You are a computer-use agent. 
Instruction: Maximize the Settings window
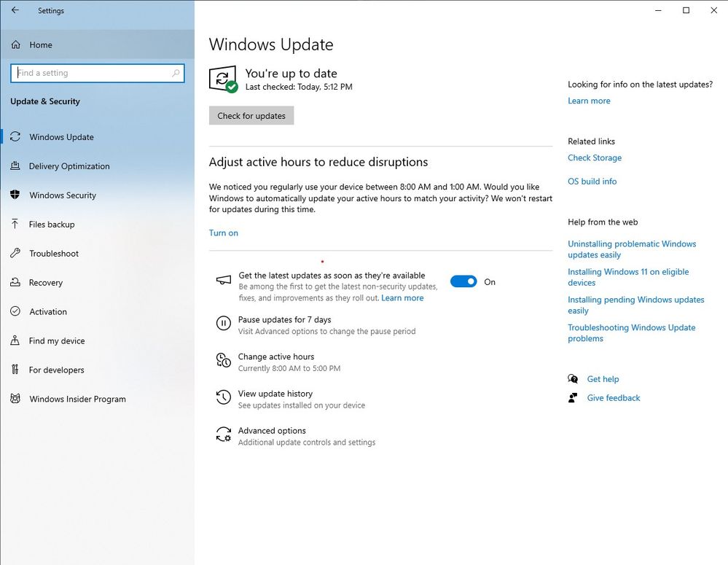686,10
